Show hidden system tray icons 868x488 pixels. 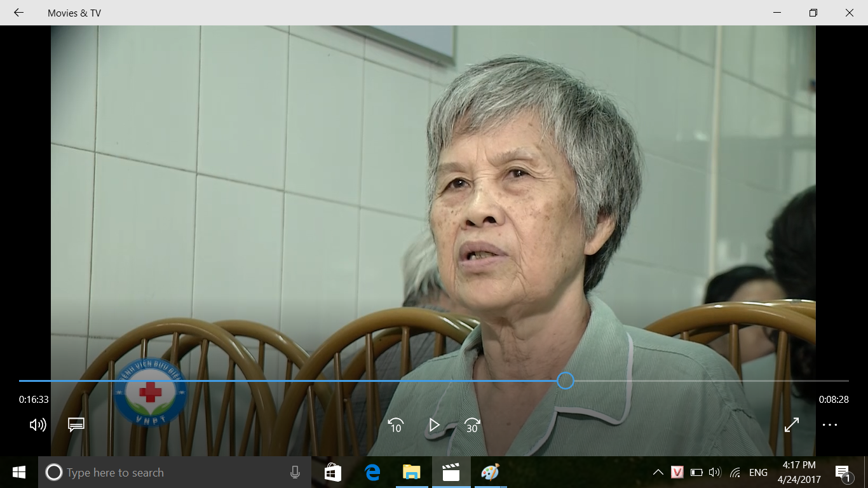[x=658, y=472]
